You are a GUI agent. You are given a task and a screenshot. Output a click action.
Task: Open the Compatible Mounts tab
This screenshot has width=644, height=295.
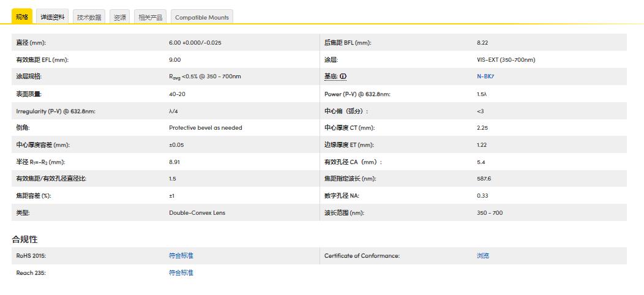(x=201, y=17)
